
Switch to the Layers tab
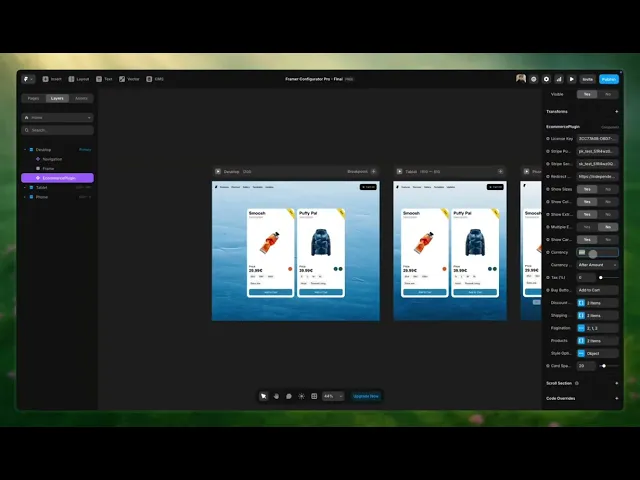pos(57,98)
